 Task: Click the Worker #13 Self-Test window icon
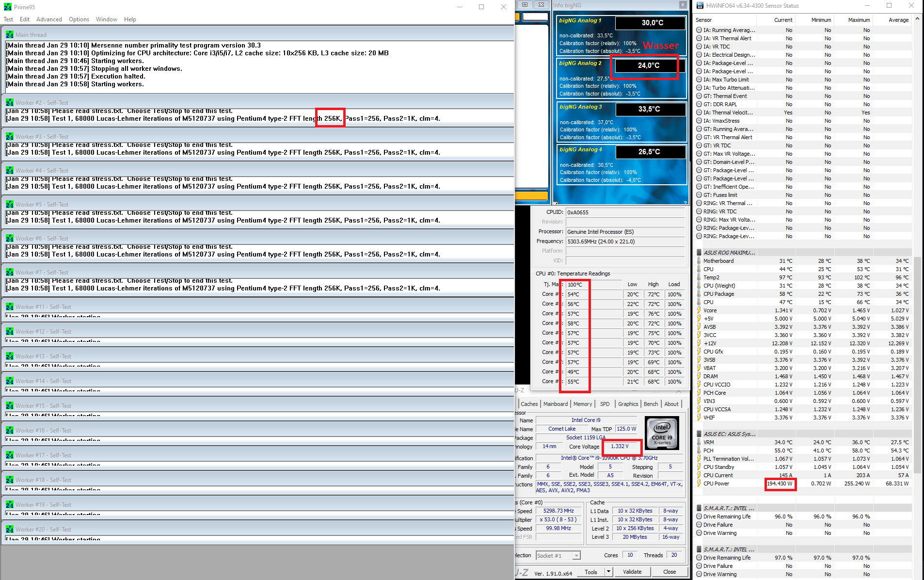pyautogui.click(x=10, y=356)
